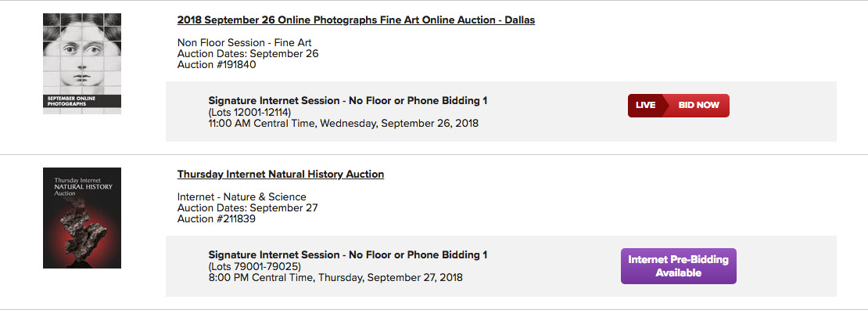Viewport: 868px width, 310px height.
Task: Select the purple Internet Pre-Bidding Available button
Action: coord(678,266)
